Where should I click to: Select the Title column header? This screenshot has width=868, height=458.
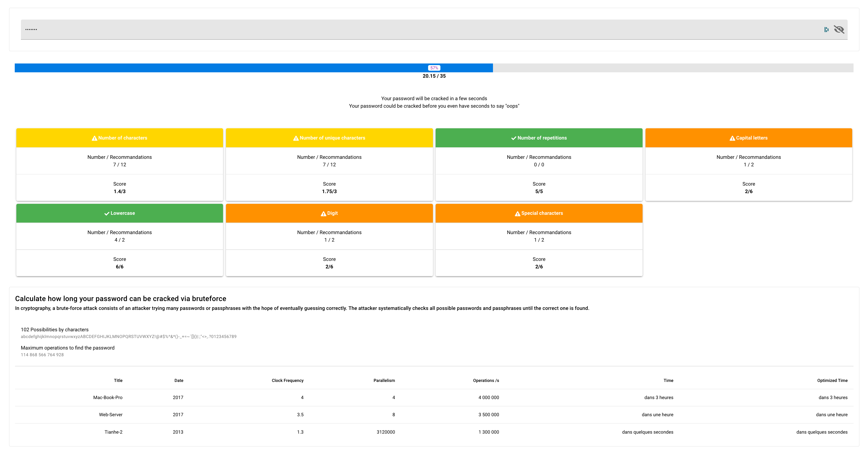point(118,381)
